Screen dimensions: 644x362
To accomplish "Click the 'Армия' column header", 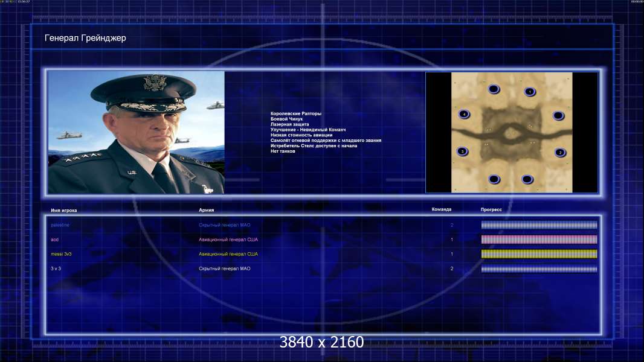I will tap(206, 210).
